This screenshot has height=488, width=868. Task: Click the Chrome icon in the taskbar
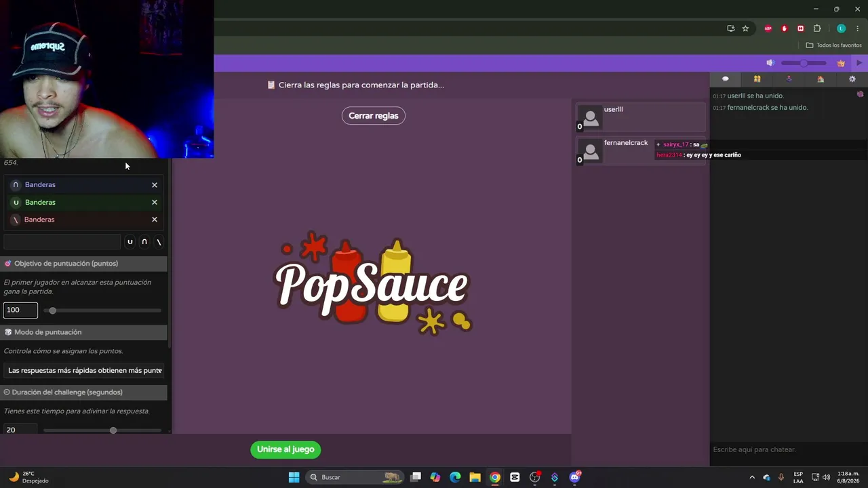(x=495, y=477)
